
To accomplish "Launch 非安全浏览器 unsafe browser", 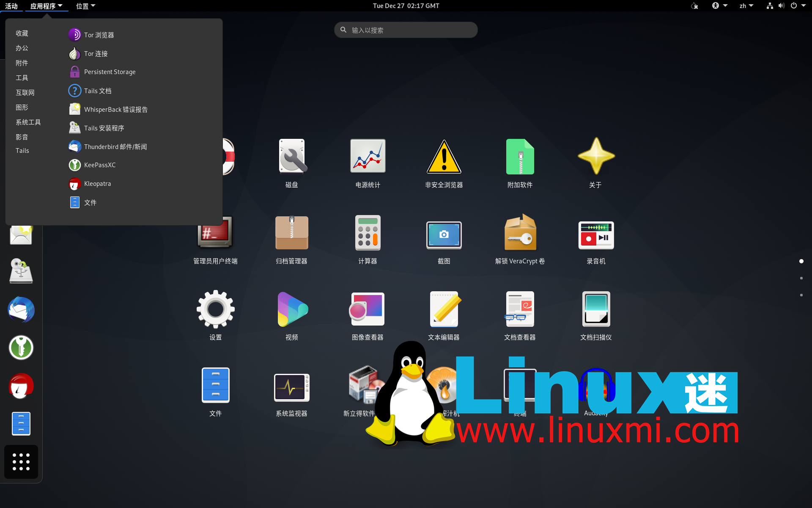I will (444, 163).
